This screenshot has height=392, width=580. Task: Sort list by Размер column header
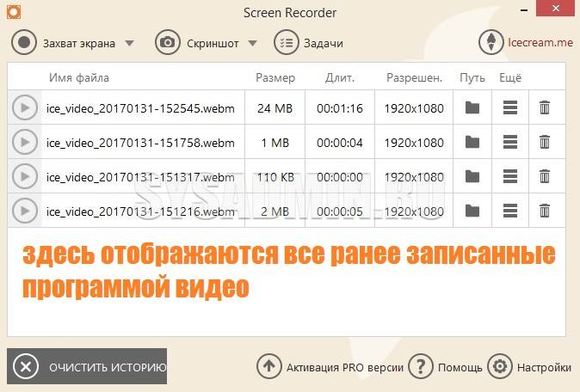click(x=275, y=77)
